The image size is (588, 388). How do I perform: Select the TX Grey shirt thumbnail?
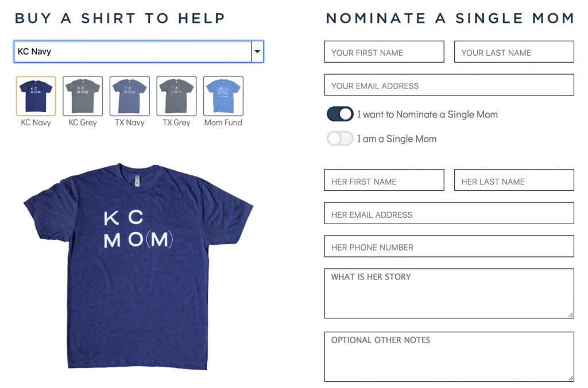coord(176,96)
